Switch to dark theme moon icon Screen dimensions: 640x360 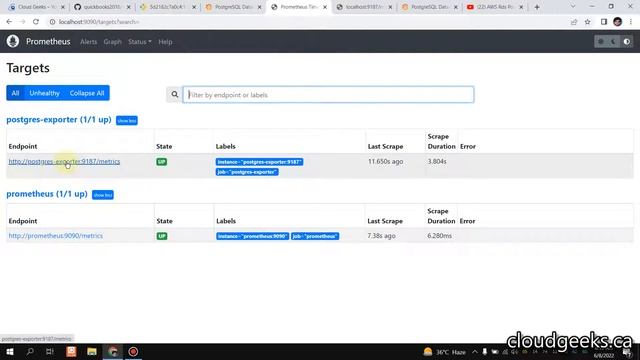click(x=613, y=42)
